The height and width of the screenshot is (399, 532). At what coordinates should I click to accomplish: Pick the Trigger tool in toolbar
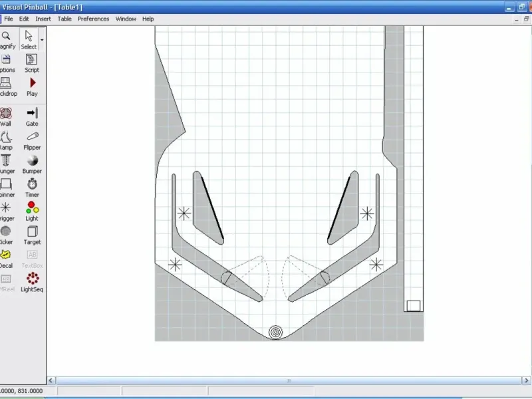6,212
